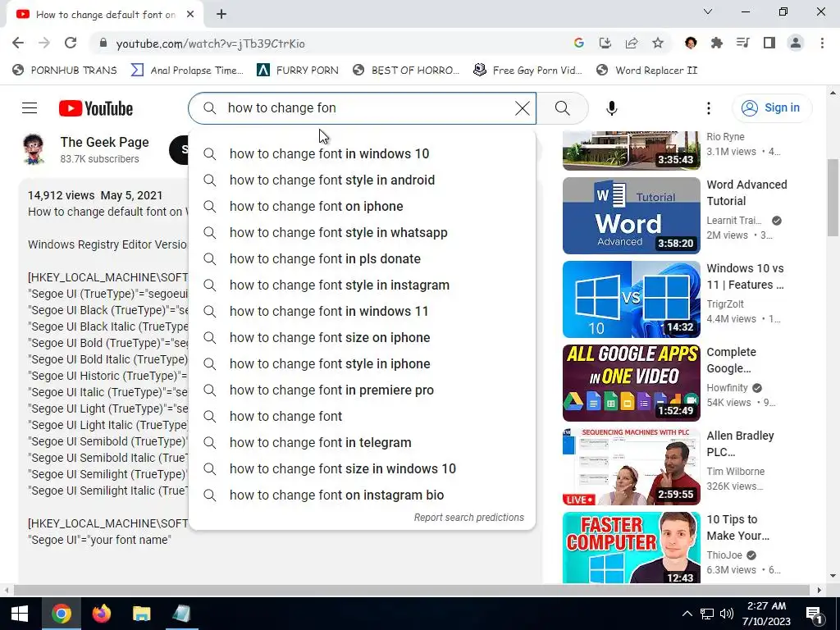840x630 pixels.
Task: Open the Extensions puzzle icon
Action: [716, 43]
